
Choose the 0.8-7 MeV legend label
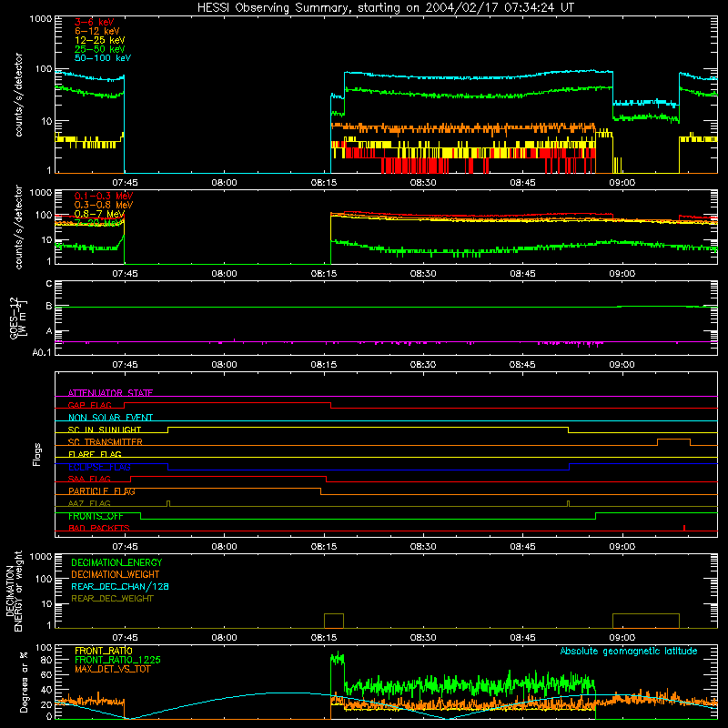pos(99,214)
